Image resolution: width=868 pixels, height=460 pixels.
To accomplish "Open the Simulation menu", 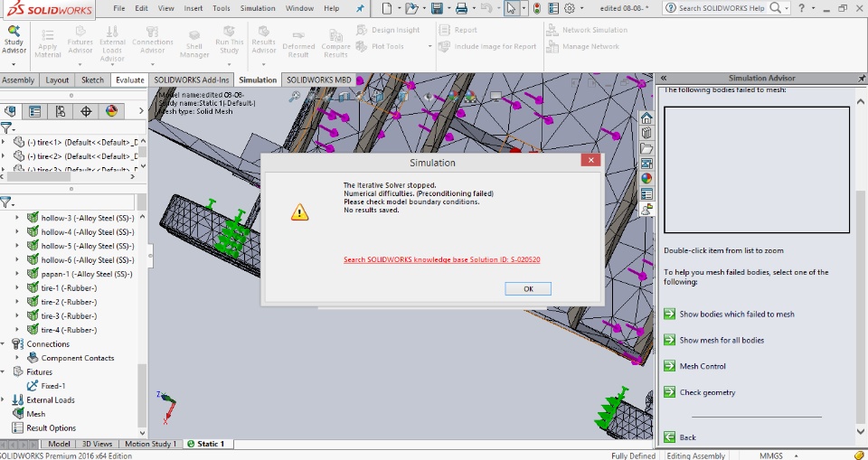I will 258,8.
